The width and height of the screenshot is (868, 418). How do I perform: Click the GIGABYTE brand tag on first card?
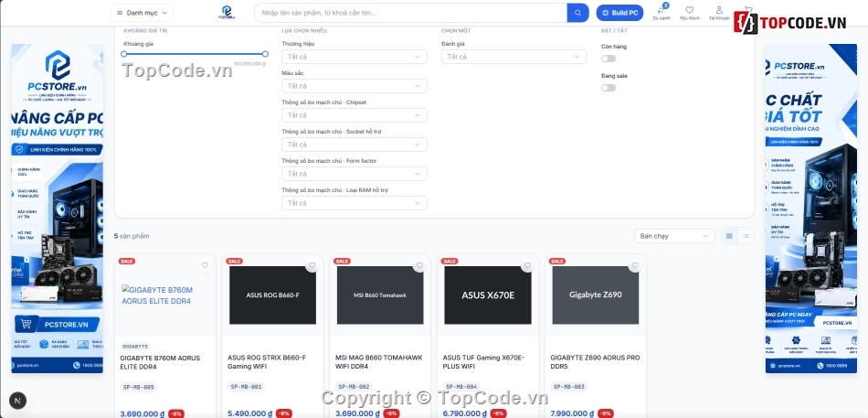135,347
